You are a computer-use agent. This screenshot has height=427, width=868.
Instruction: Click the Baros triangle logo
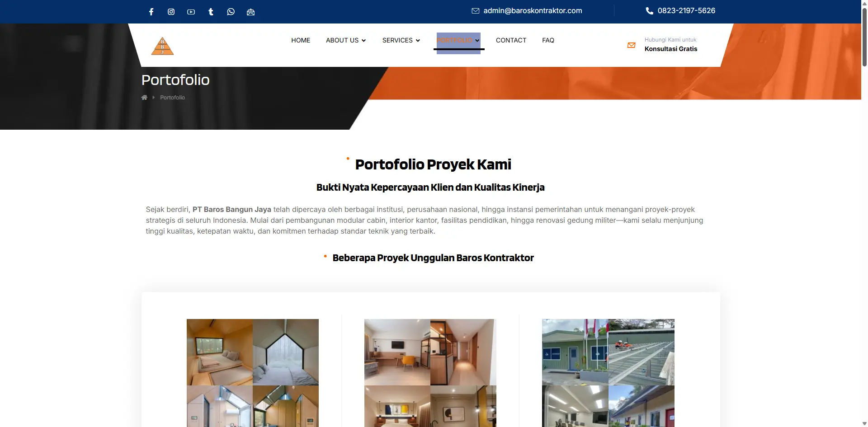162,46
